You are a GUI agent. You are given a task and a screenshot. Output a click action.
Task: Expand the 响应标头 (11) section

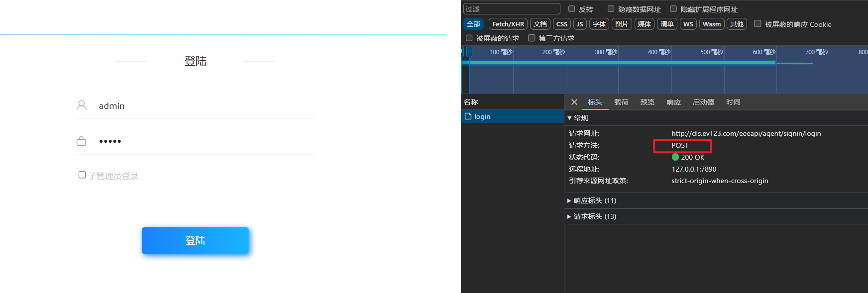point(569,200)
